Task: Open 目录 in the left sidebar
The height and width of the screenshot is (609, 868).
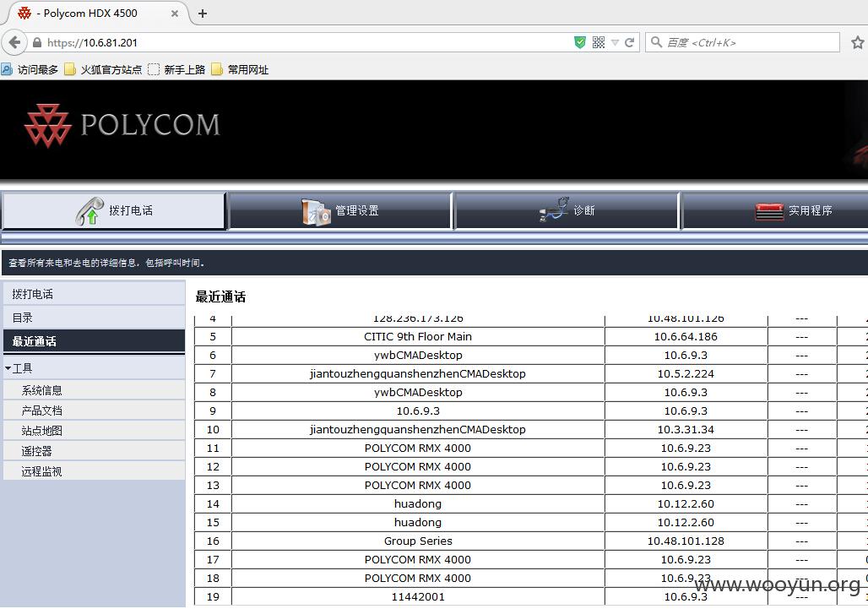Action: click(94, 318)
